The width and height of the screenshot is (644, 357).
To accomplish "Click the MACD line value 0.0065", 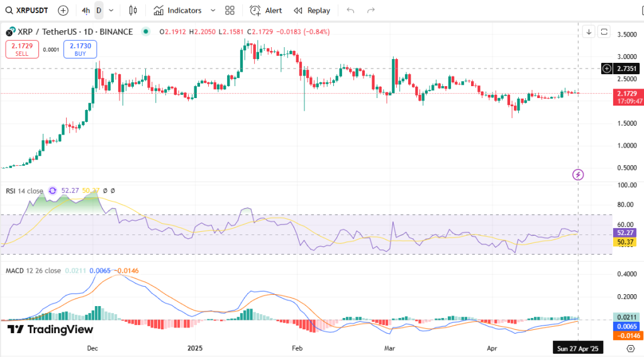I will click(x=626, y=326).
